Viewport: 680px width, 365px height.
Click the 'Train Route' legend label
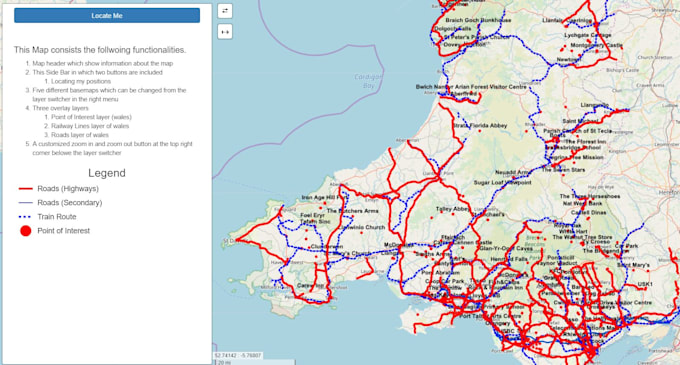tap(57, 217)
